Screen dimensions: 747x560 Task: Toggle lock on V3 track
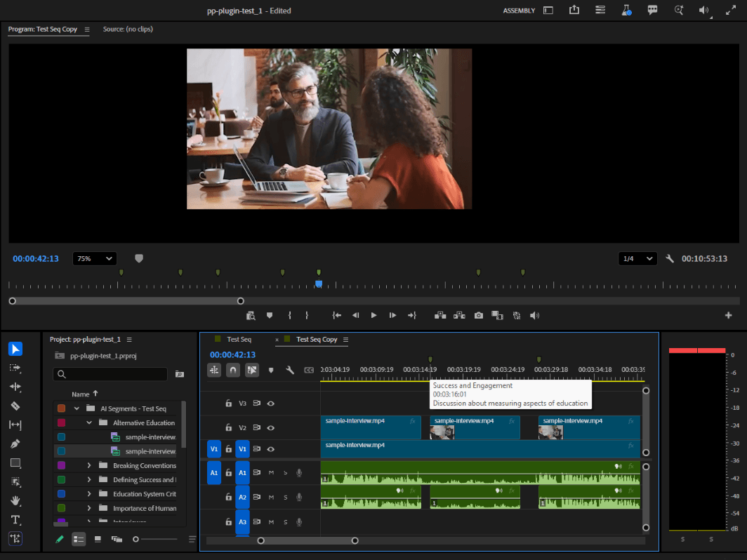click(x=228, y=404)
